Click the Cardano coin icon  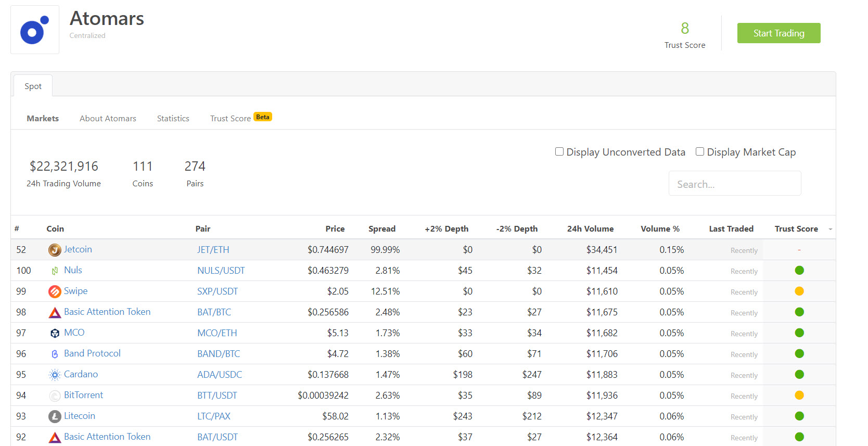pos(55,375)
